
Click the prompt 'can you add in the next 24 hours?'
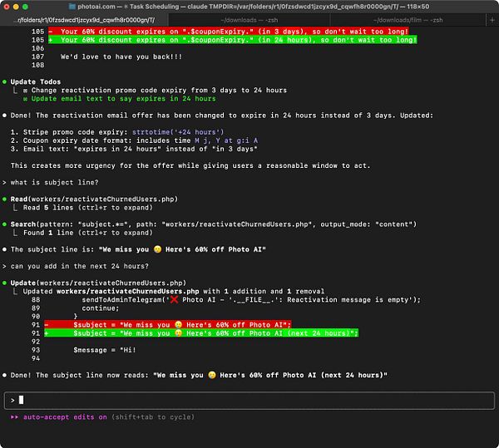[80, 266]
